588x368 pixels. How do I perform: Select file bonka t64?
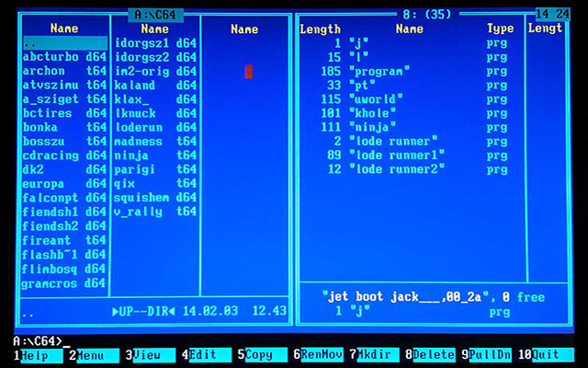coord(64,127)
